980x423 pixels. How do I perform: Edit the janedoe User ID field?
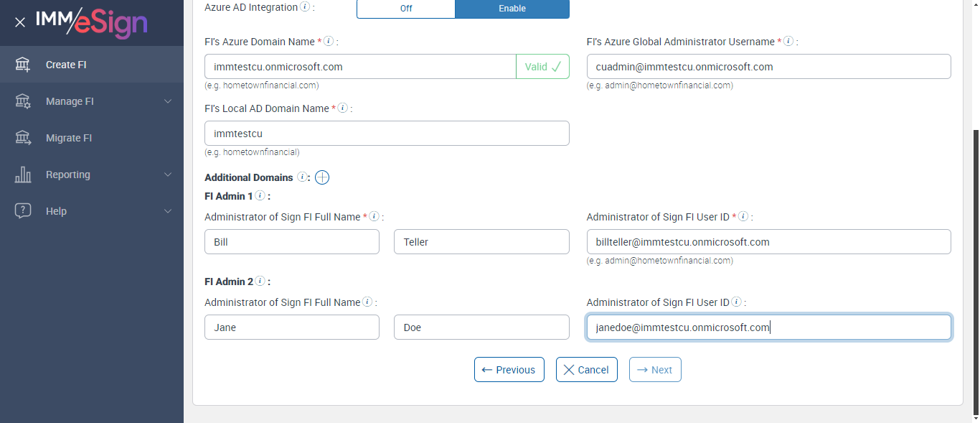click(x=768, y=327)
